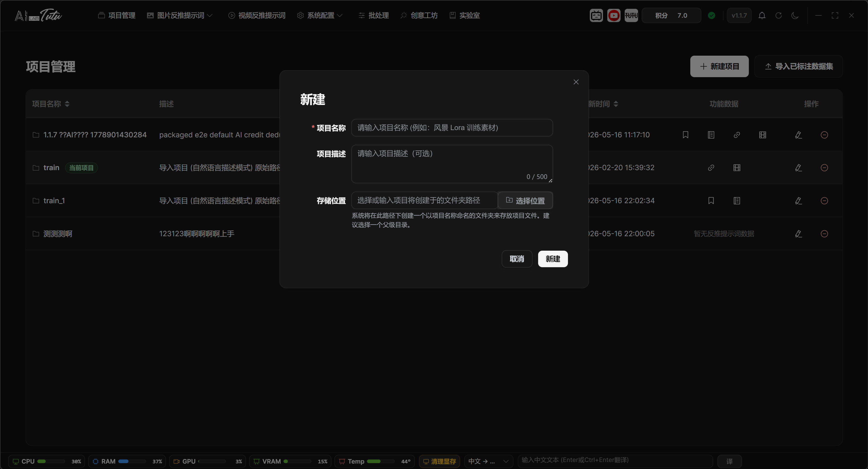Click the AI Lab Tutu logo
The image size is (868, 469).
[x=38, y=16]
